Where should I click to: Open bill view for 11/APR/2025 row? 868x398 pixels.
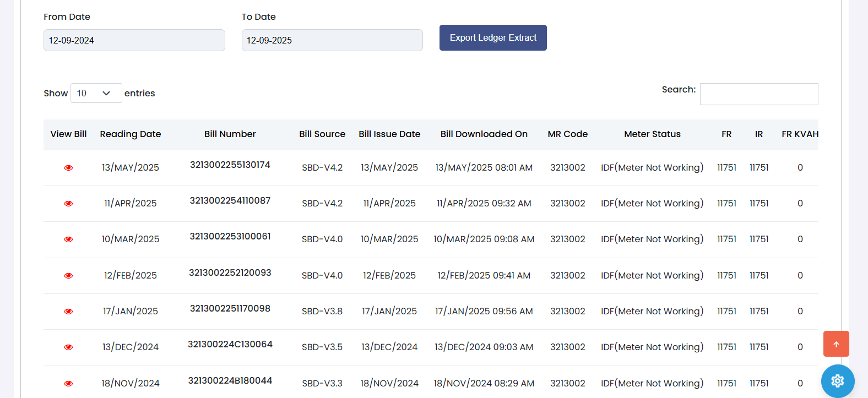coord(68,203)
